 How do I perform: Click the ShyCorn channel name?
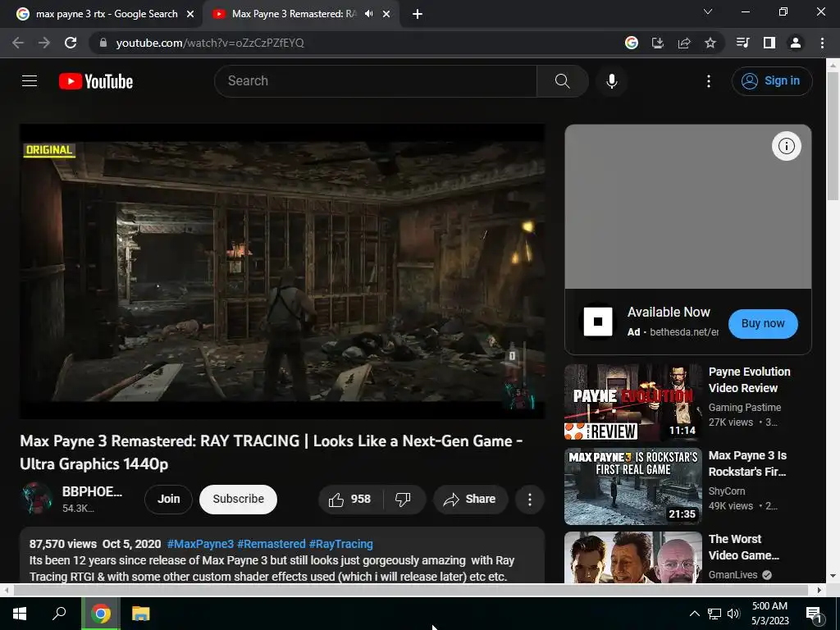[x=727, y=491]
